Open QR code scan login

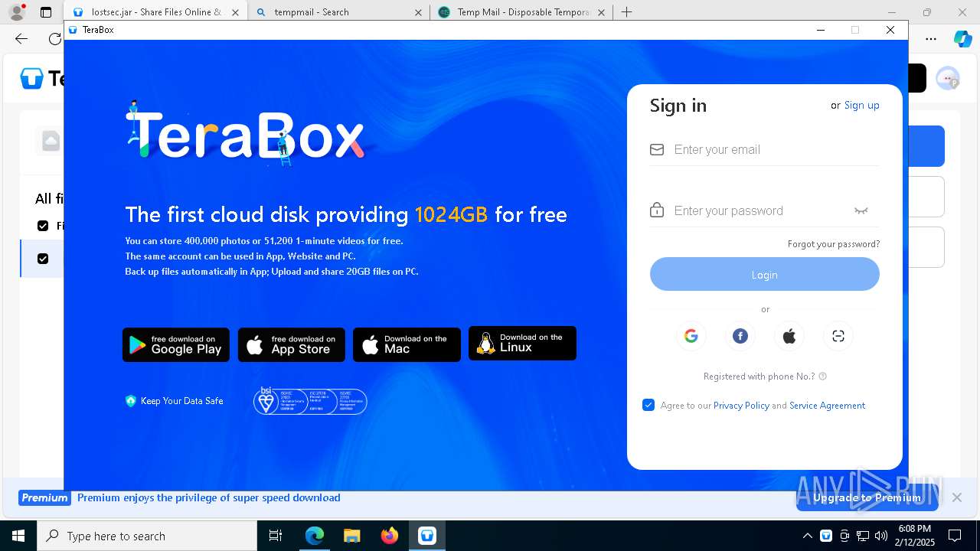point(838,336)
